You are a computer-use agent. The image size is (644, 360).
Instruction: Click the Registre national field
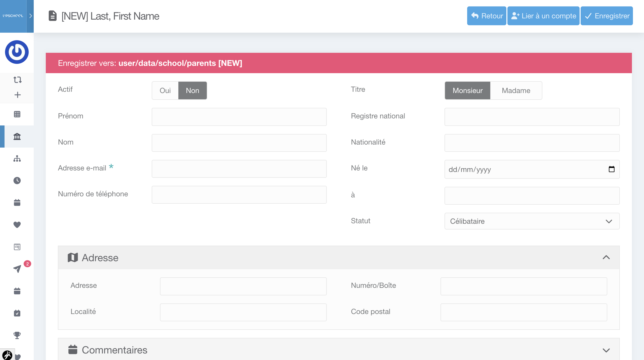pos(532,117)
